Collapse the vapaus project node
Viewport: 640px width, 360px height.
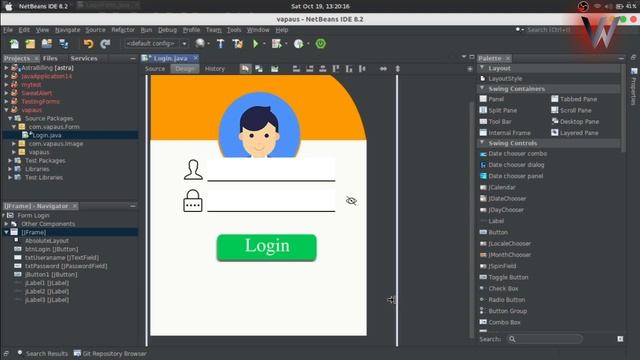tap(6, 110)
